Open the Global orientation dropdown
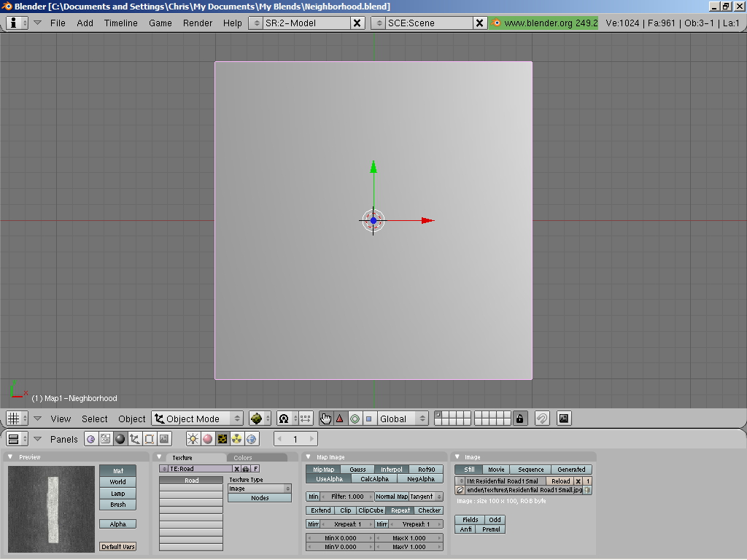The width and height of the screenshot is (747, 560). (x=403, y=419)
